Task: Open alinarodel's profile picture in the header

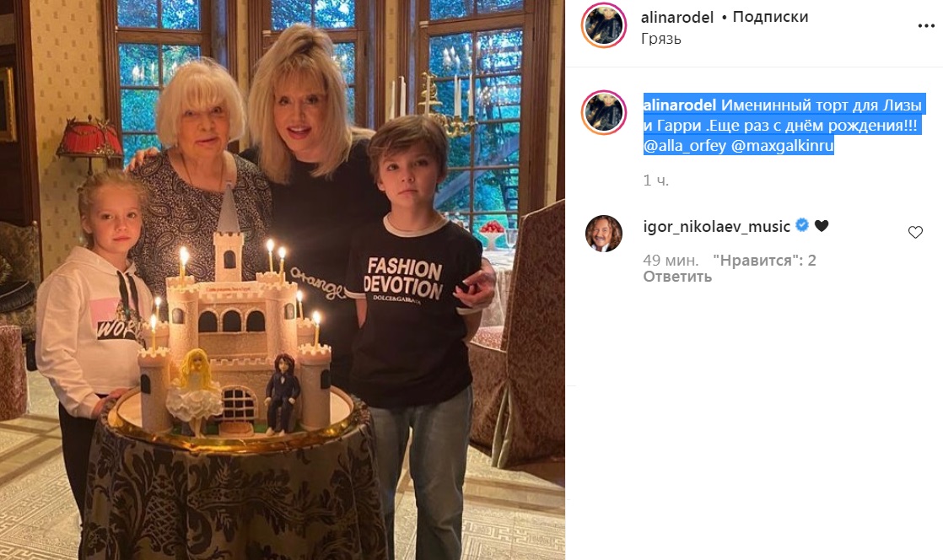Action: (x=604, y=26)
